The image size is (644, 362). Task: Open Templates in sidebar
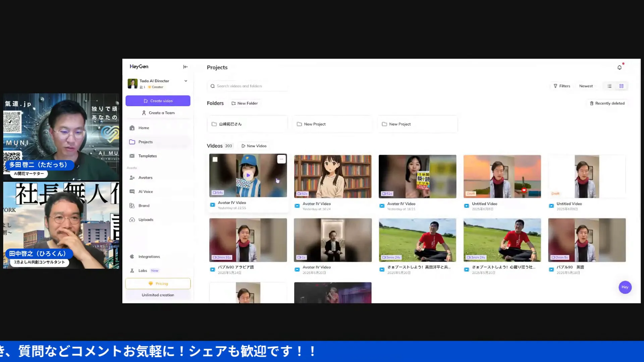158,156
